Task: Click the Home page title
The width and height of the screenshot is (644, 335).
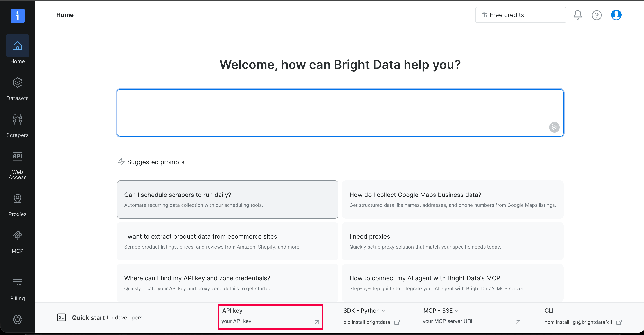Action: 65,15
